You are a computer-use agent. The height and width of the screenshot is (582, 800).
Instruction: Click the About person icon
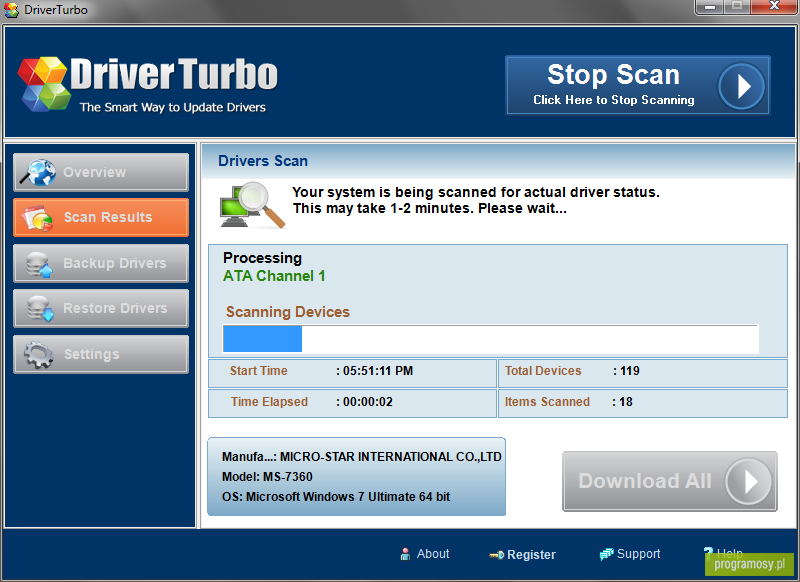click(x=405, y=554)
